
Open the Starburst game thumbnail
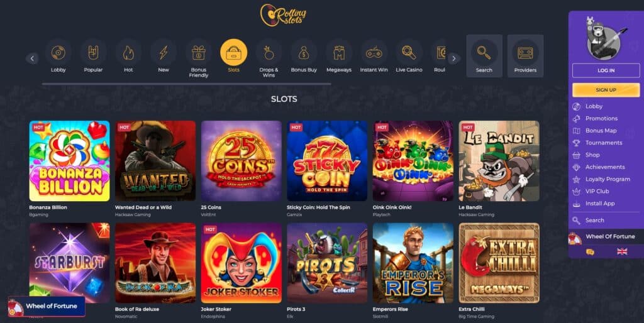click(69, 263)
